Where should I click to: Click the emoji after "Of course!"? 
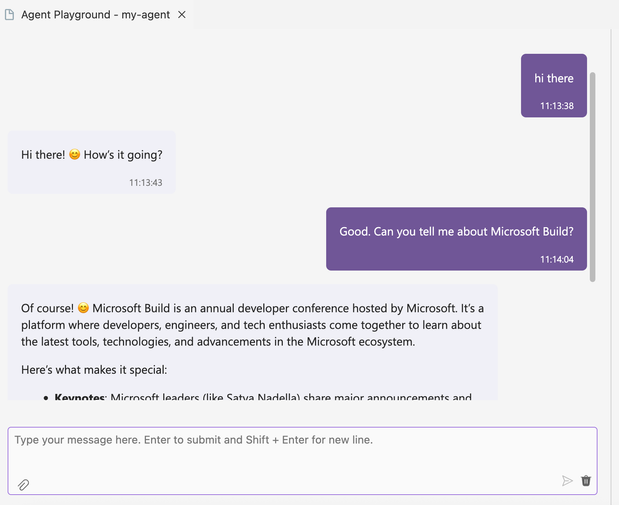click(x=84, y=308)
